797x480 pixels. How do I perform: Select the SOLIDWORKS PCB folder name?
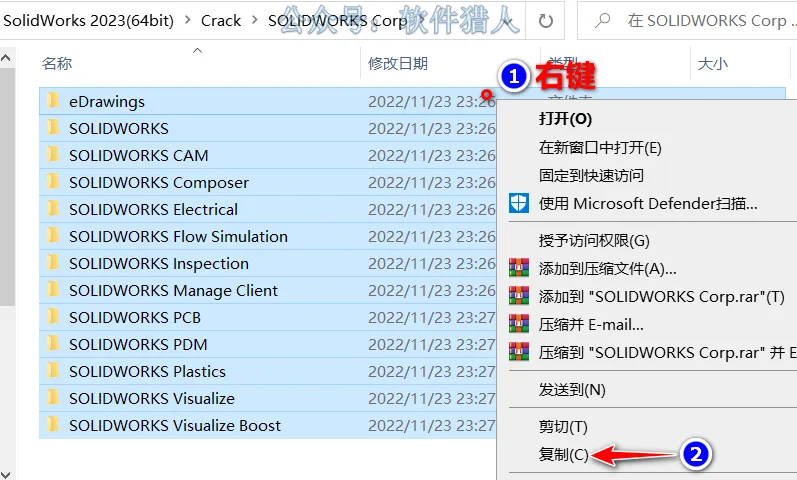pyautogui.click(x=135, y=317)
